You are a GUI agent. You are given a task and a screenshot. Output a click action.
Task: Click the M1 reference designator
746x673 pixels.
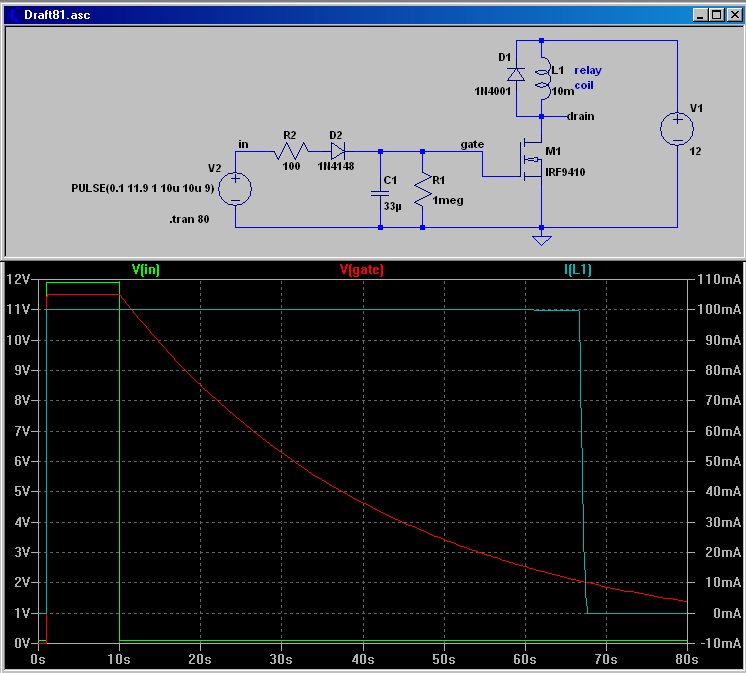553,151
